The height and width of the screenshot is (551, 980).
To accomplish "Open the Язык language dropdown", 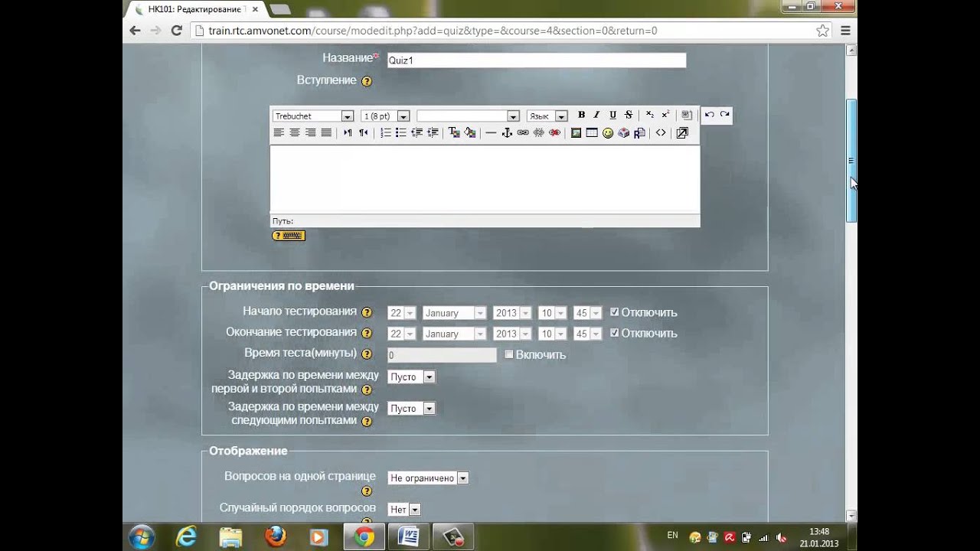I will [547, 116].
